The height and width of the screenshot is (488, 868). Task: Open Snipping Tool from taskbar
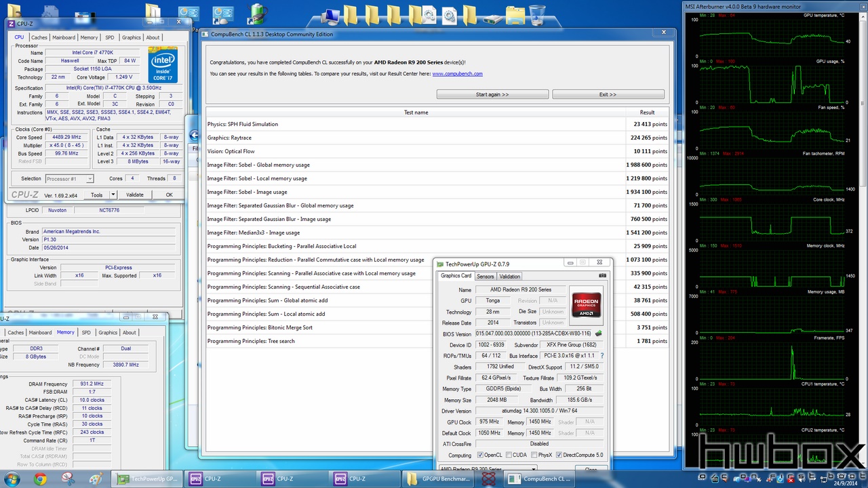pos(68,479)
